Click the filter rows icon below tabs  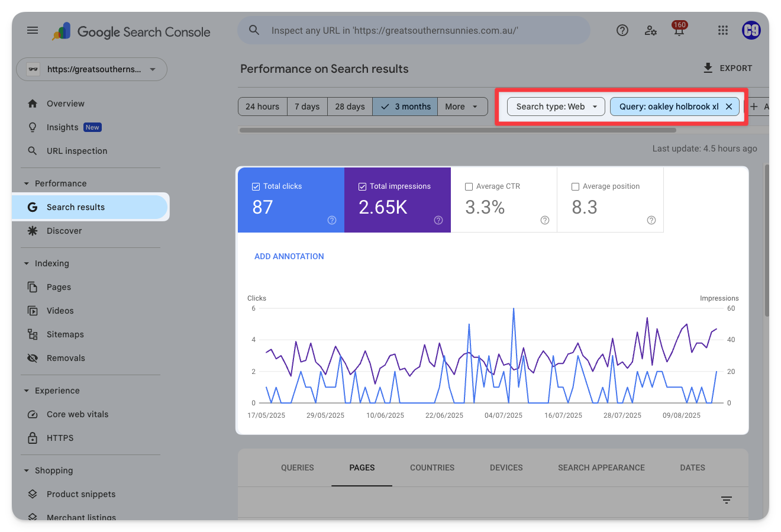coord(727,500)
